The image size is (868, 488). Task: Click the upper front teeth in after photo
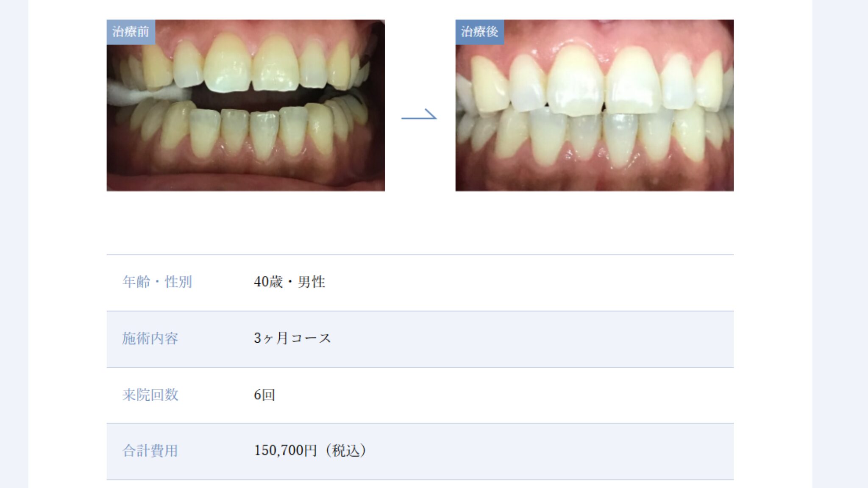pyautogui.click(x=604, y=80)
